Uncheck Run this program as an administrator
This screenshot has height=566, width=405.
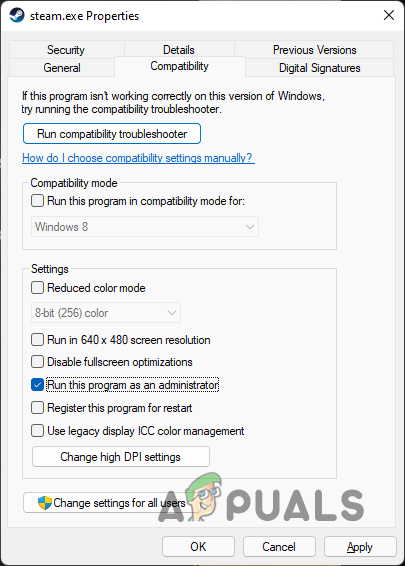click(x=38, y=385)
